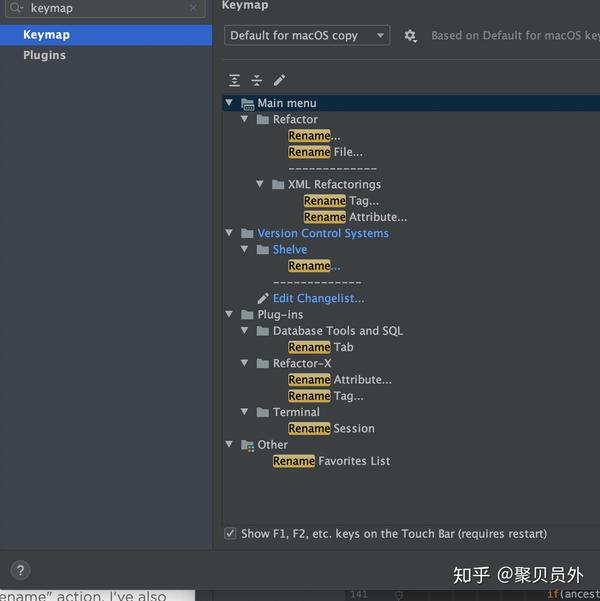
Task: Collapse the Refactor-X node
Action: coord(245,363)
